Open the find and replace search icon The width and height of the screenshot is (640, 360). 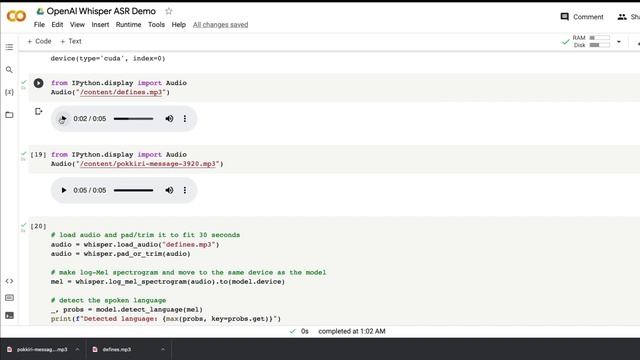pyautogui.click(x=9, y=70)
